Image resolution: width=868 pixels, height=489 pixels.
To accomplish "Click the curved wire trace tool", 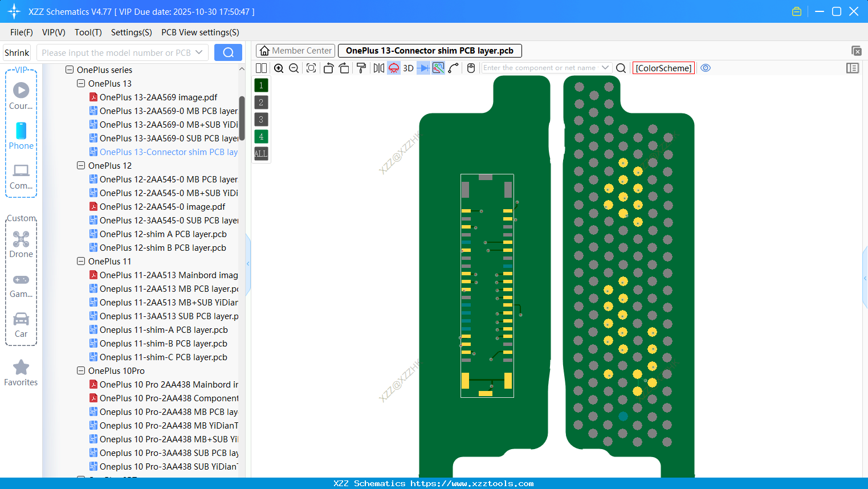I will [454, 68].
